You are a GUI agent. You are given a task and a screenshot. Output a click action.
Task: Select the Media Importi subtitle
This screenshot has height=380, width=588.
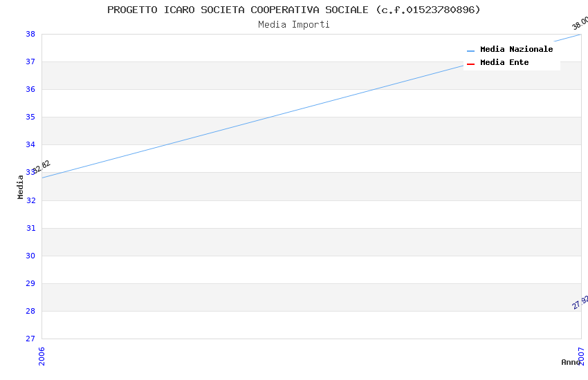[x=294, y=24]
